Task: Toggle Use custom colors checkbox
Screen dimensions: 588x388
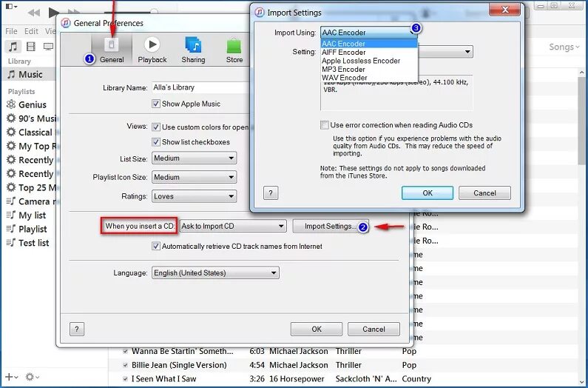Action: tap(156, 127)
